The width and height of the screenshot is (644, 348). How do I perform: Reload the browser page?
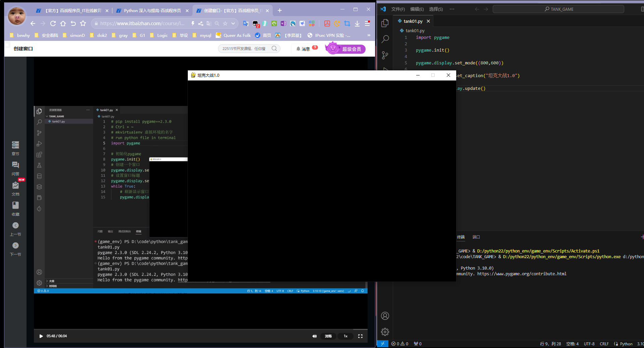(x=53, y=23)
